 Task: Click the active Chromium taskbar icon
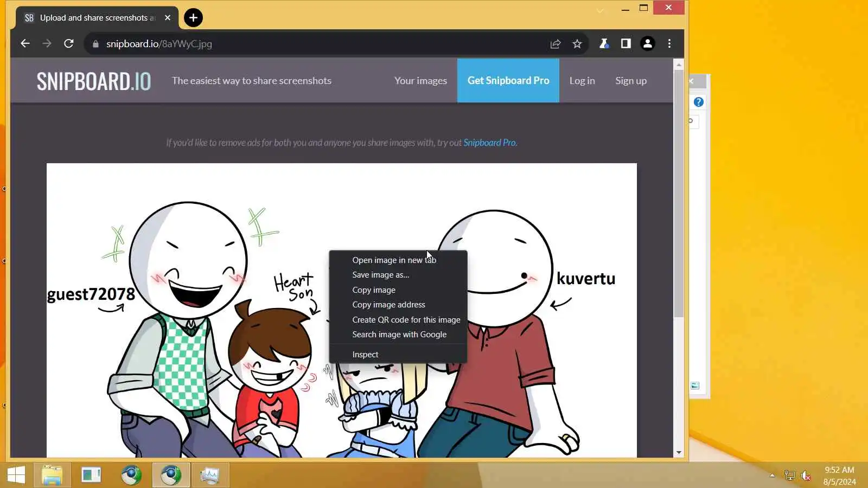click(x=171, y=476)
